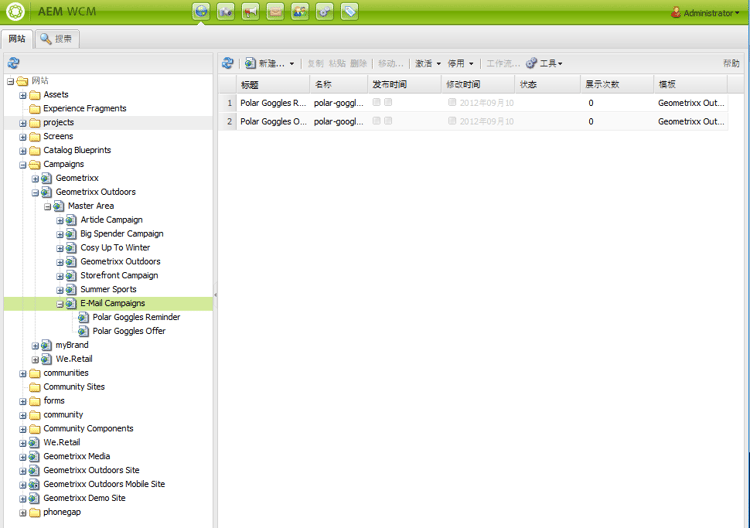Click the Article Campaign page icon
Image resolution: width=750 pixels, height=528 pixels.
pyautogui.click(x=71, y=220)
